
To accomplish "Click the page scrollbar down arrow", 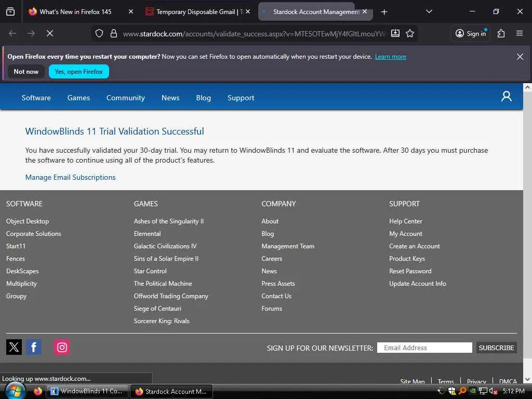I will [527, 379].
